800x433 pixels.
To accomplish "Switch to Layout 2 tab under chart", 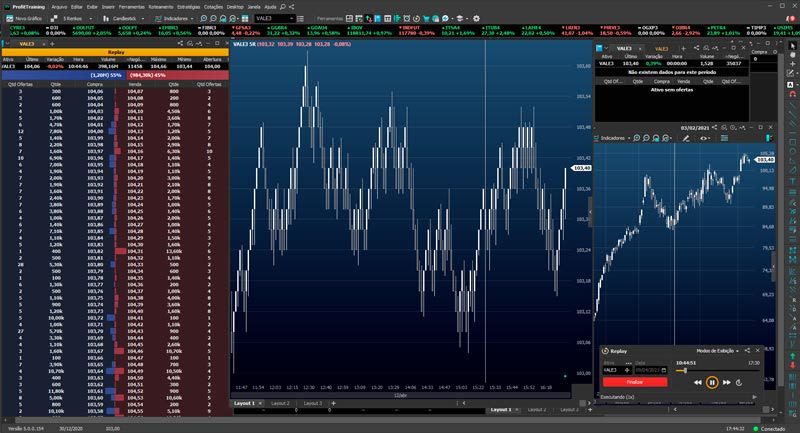I will pos(280,402).
